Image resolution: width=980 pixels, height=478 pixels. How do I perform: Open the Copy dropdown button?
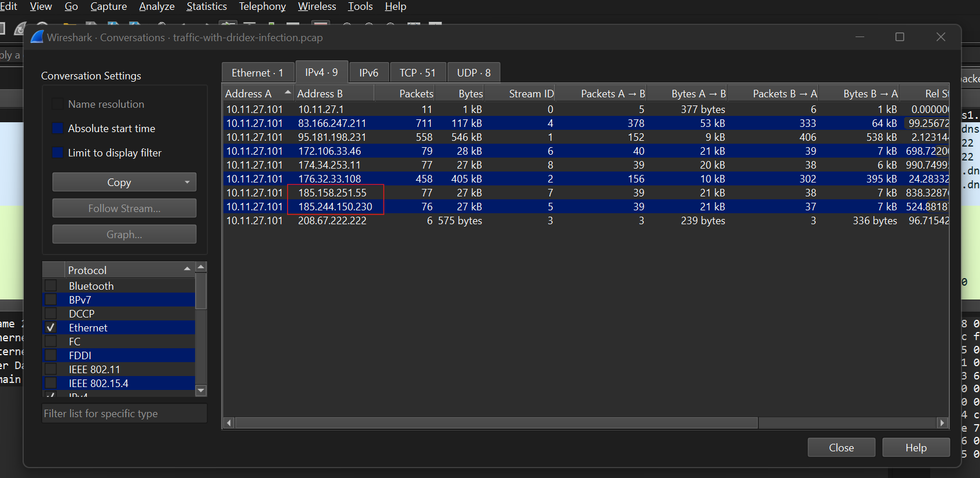124,182
